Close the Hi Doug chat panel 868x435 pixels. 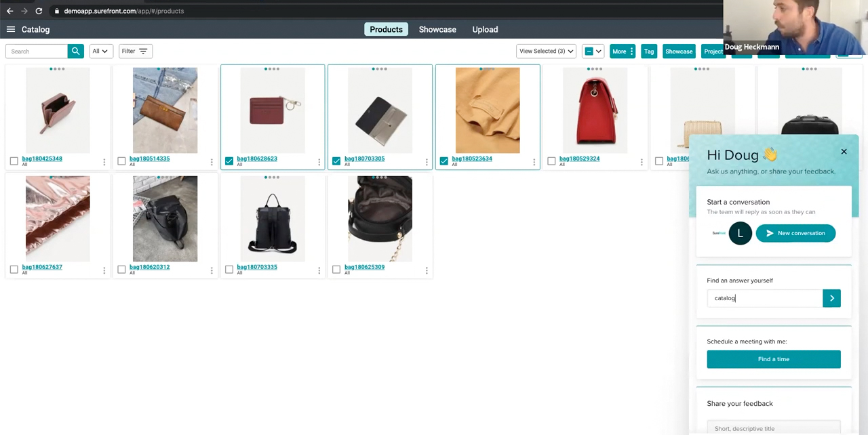[844, 151]
